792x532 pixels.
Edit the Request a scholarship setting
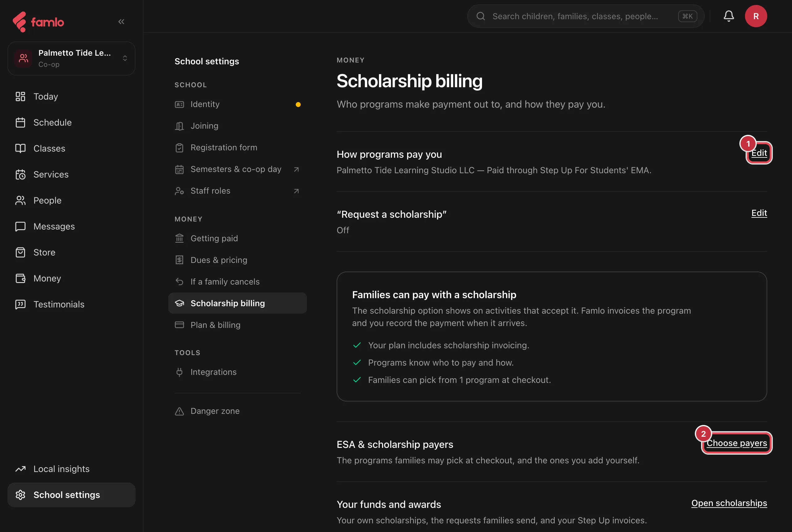(x=759, y=213)
